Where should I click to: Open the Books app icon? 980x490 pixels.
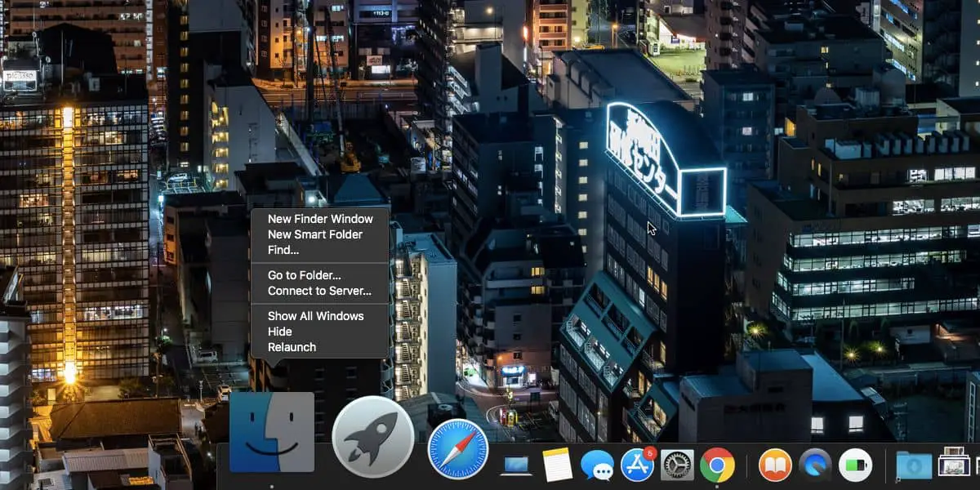click(x=775, y=465)
